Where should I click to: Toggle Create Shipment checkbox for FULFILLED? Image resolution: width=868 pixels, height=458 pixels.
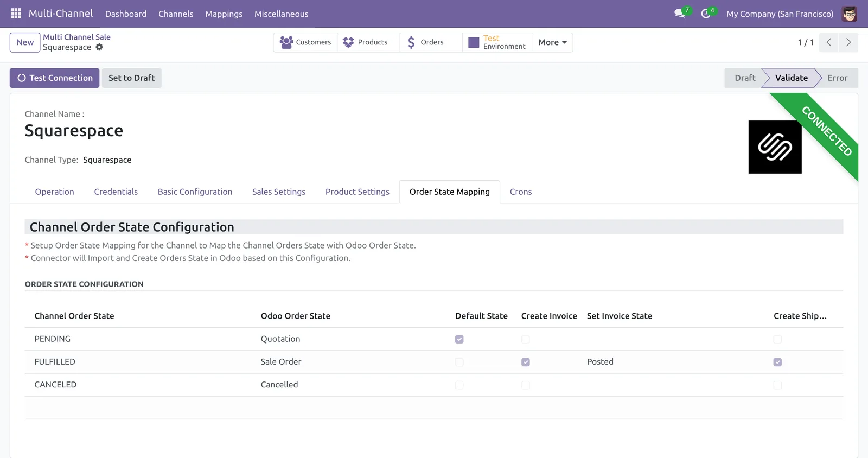(777, 362)
